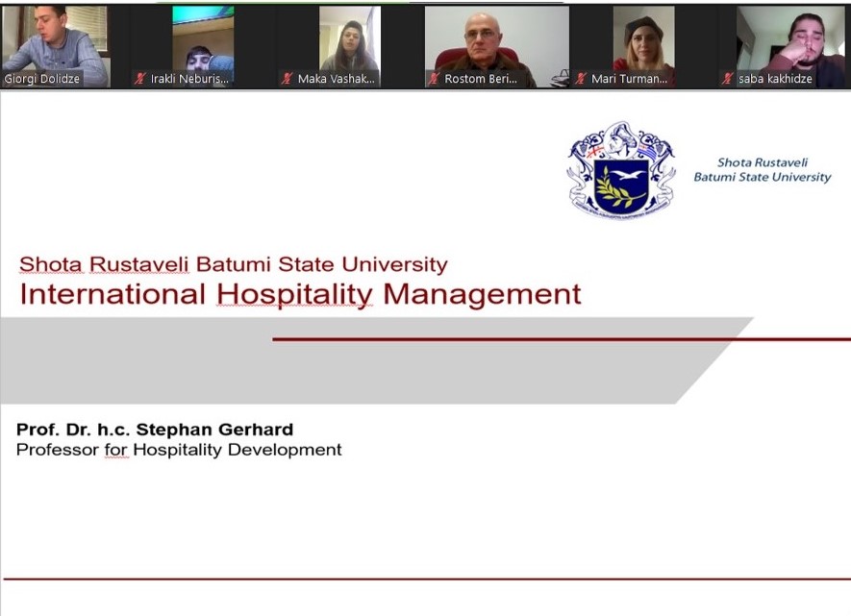
Task: Click the saba kakhidze name label
Action: (775, 79)
